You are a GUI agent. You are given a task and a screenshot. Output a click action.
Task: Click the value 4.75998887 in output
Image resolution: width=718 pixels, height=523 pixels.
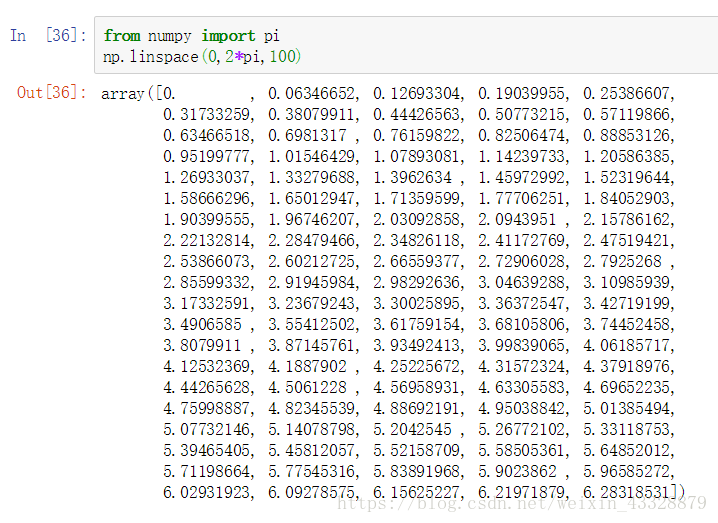tap(206, 409)
